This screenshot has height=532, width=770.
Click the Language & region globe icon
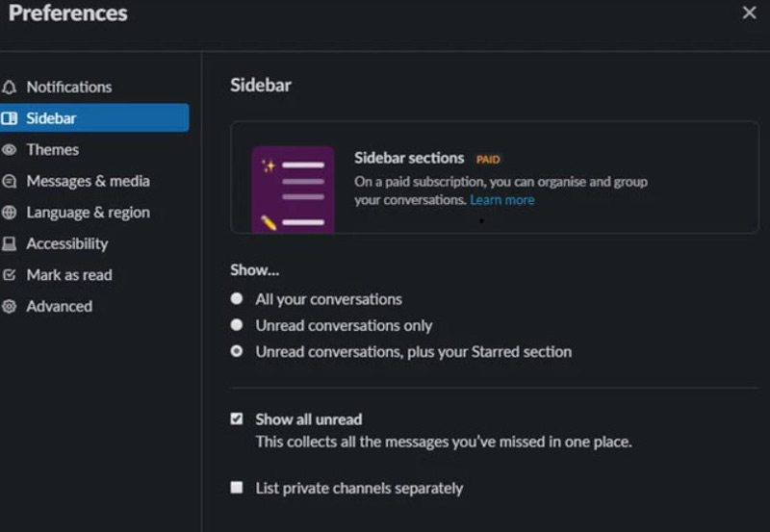pyautogui.click(x=10, y=213)
